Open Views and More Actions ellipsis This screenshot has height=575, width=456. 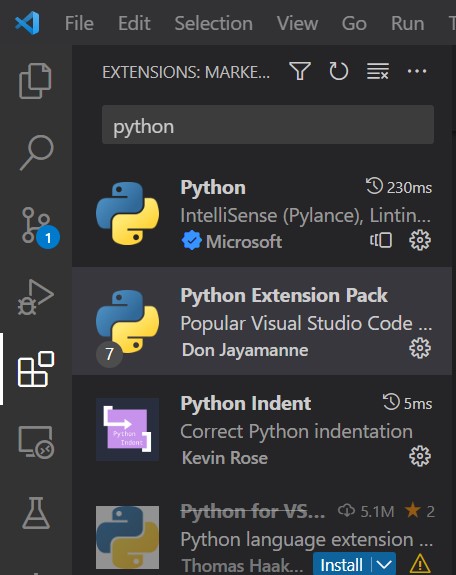[417, 71]
